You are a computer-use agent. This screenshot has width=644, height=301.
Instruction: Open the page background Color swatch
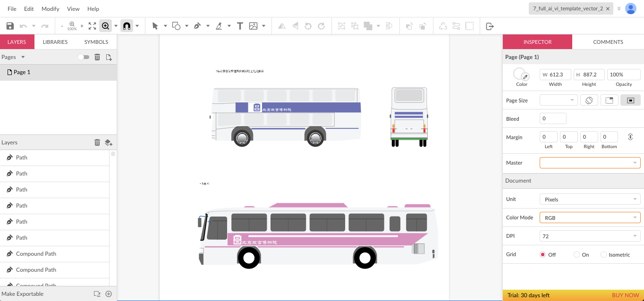(519, 74)
